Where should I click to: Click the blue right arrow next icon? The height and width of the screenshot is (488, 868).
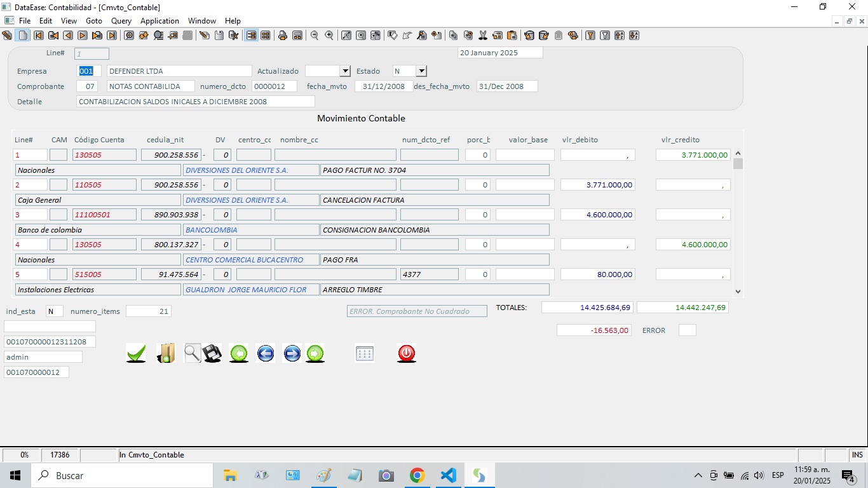pyautogui.click(x=292, y=353)
